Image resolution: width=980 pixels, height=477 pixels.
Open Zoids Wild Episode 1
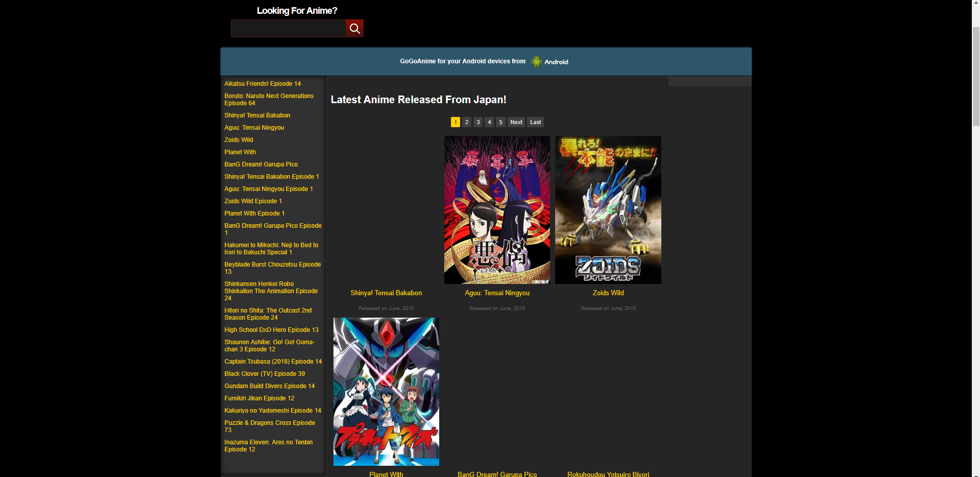click(x=253, y=201)
